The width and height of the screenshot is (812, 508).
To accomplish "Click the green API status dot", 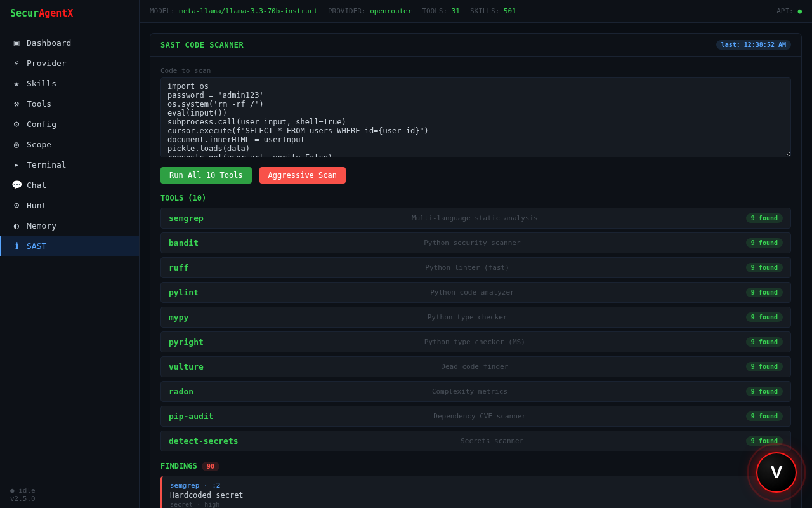I will point(799,11).
